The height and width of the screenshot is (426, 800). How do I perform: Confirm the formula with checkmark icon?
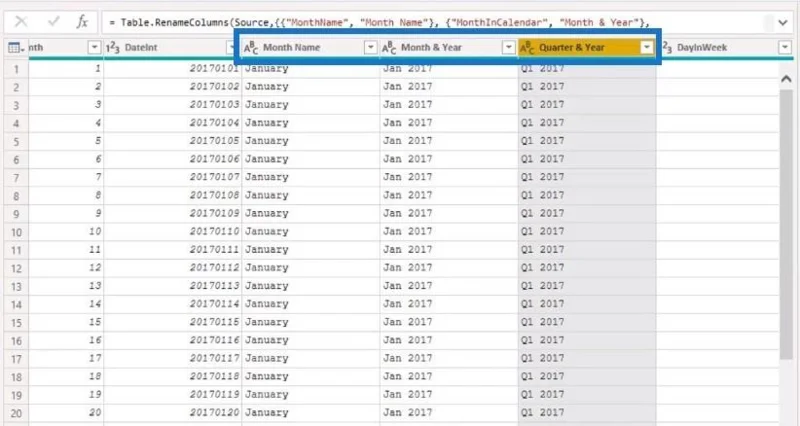tap(53, 21)
